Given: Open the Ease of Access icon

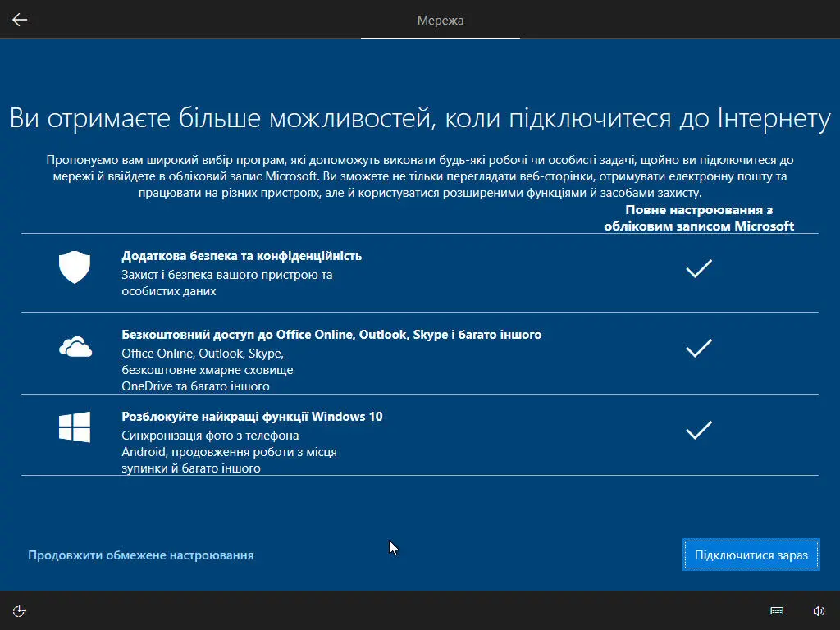Looking at the screenshot, I should click(x=18, y=610).
